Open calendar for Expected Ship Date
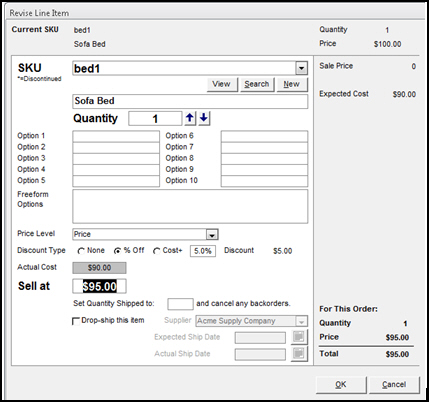 299,337
